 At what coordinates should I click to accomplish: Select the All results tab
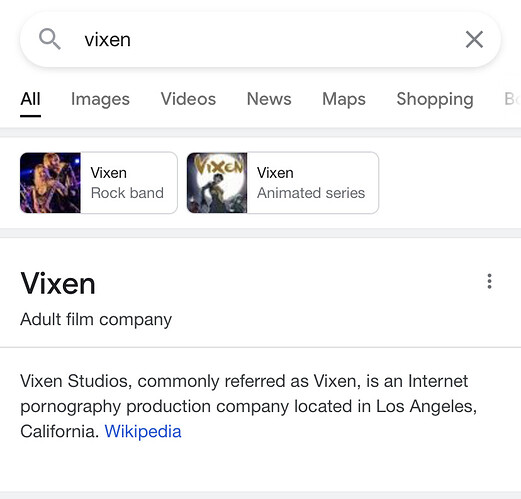coord(30,99)
